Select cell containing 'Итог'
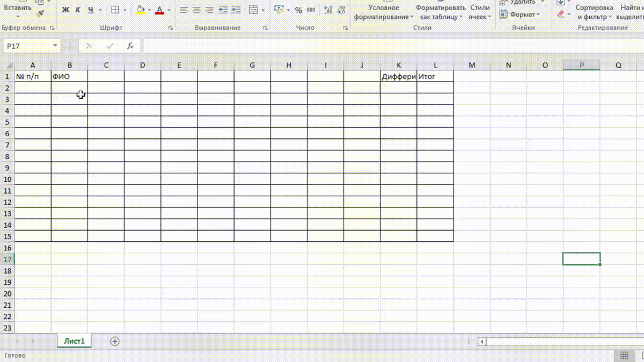Viewport: 644px width, 362px height. point(435,76)
